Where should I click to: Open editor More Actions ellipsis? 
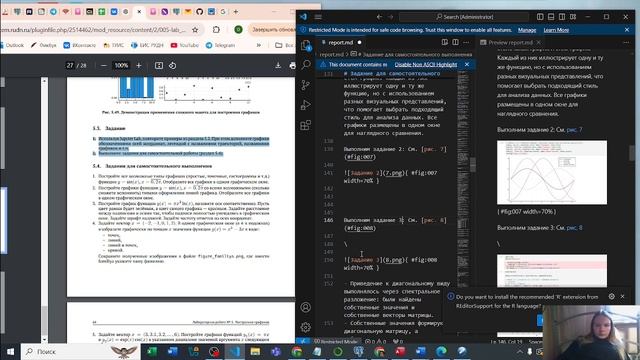(x=466, y=42)
